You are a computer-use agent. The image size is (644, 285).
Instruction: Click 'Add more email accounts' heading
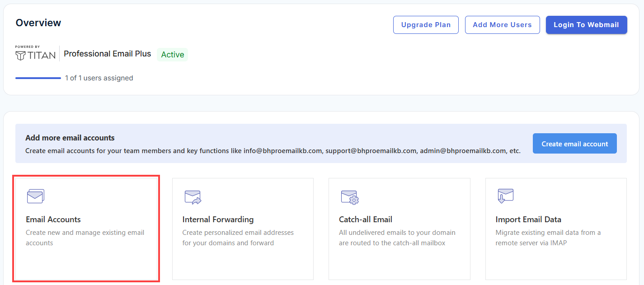(x=70, y=138)
